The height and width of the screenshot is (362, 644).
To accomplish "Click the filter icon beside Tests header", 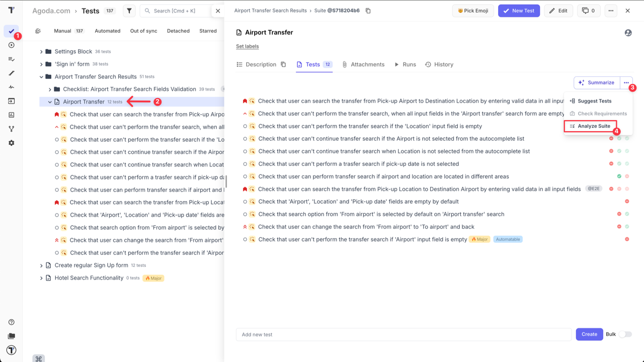I will 128,10.
